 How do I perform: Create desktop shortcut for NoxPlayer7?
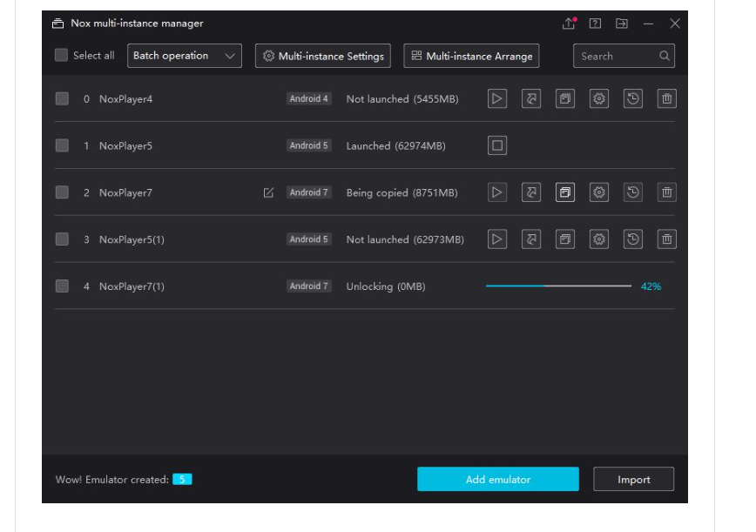[x=530, y=192]
